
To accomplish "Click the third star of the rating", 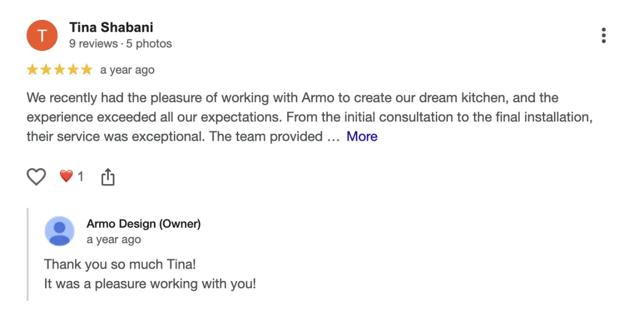I will click(59, 70).
